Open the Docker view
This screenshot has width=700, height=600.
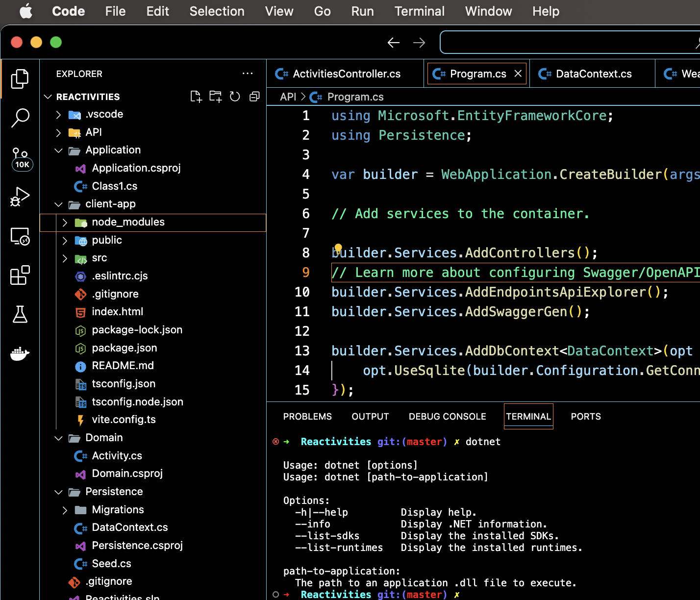tap(20, 353)
